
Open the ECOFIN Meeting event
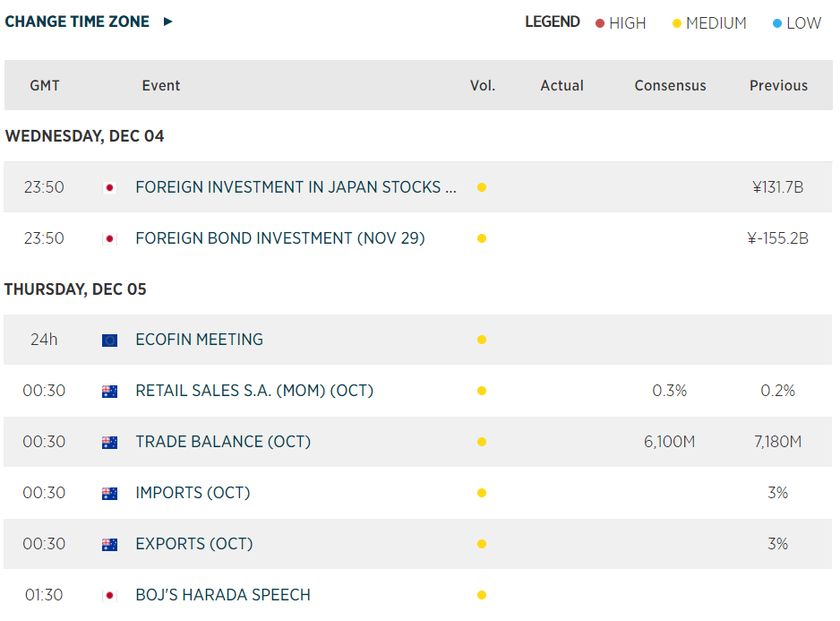coord(199,340)
